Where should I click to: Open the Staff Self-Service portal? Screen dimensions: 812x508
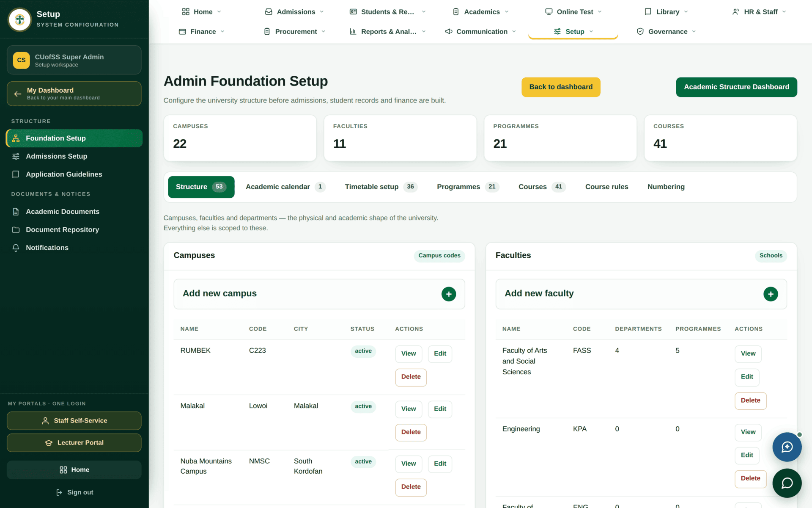[74, 421]
